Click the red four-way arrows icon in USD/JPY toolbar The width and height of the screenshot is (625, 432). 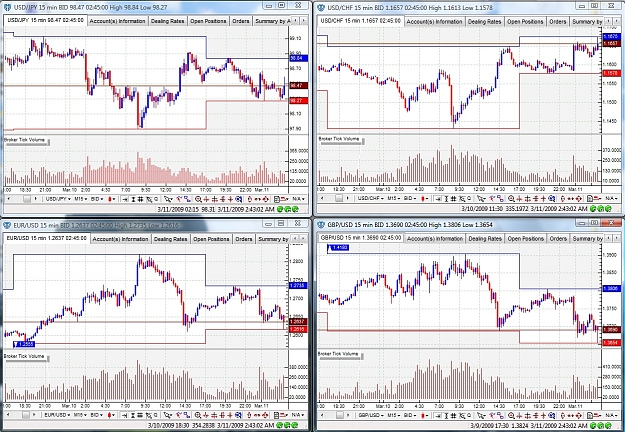pos(265,199)
